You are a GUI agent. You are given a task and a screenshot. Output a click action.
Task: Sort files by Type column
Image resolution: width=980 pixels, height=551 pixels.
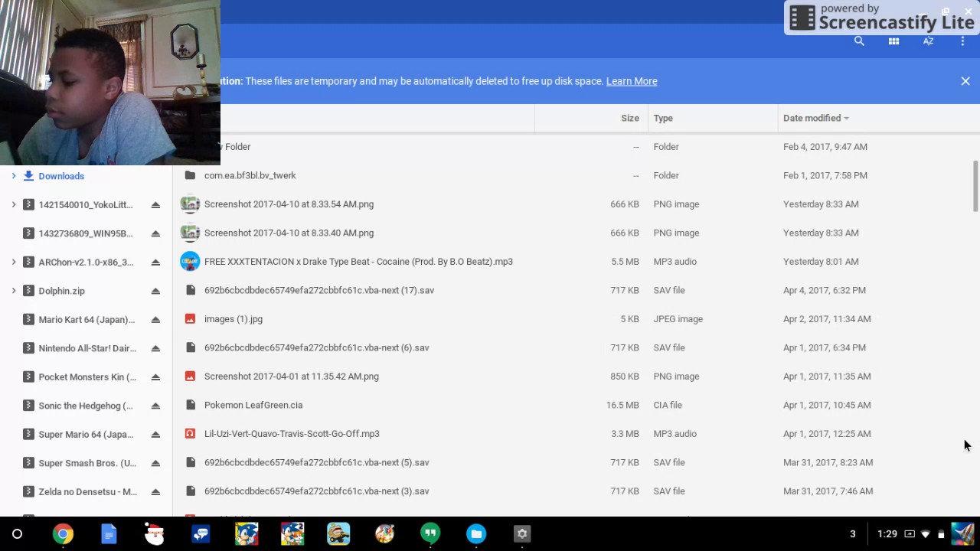[x=663, y=118]
